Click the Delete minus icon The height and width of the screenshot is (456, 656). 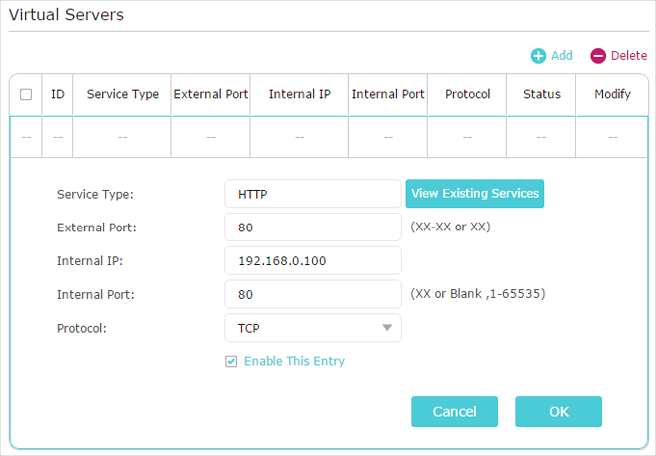pos(598,56)
